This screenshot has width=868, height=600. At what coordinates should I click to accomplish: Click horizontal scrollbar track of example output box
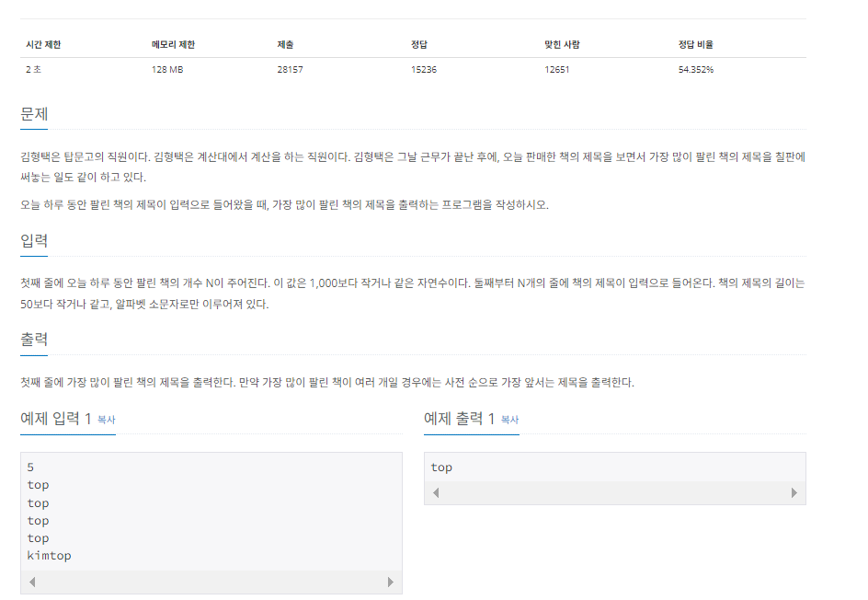pyautogui.click(x=615, y=492)
